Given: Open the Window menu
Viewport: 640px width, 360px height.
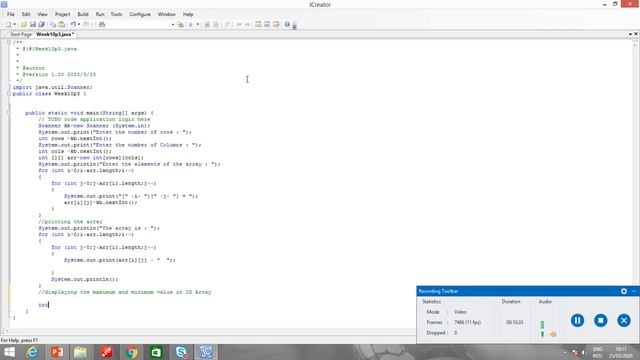Looking at the screenshot, I should [x=167, y=14].
